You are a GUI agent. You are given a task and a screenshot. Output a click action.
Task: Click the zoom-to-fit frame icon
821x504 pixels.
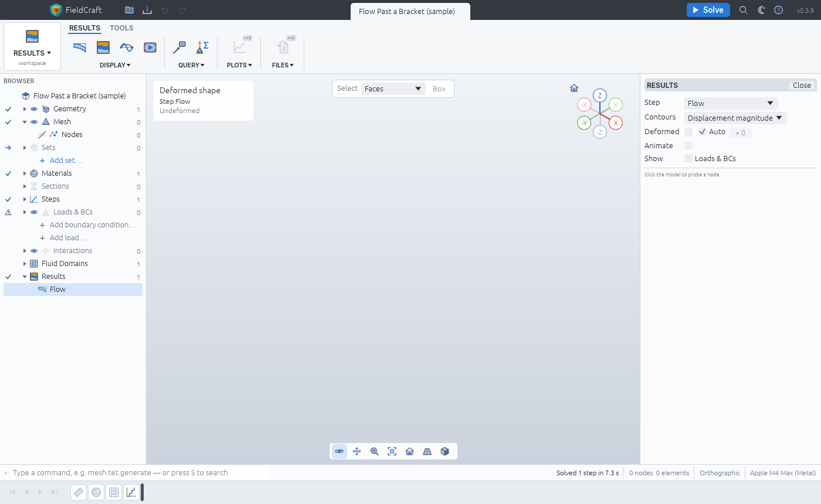click(x=392, y=451)
